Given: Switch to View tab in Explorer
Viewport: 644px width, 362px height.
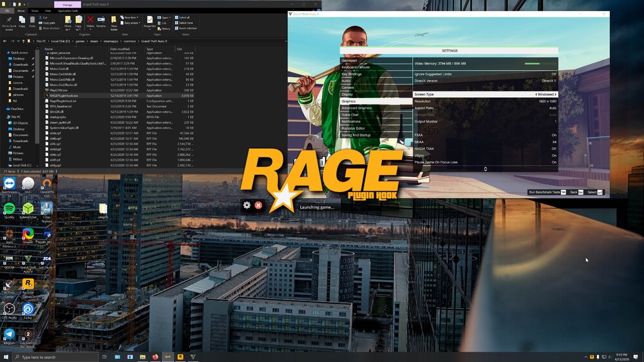Looking at the screenshot, I should pos(48,11).
